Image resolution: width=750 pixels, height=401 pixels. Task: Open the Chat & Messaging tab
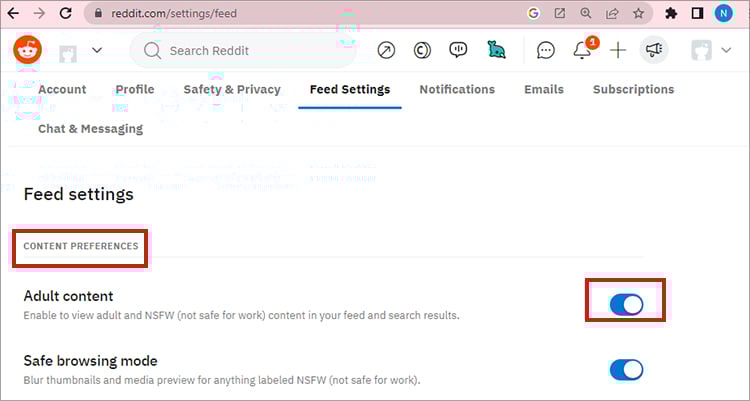[90, 129]
